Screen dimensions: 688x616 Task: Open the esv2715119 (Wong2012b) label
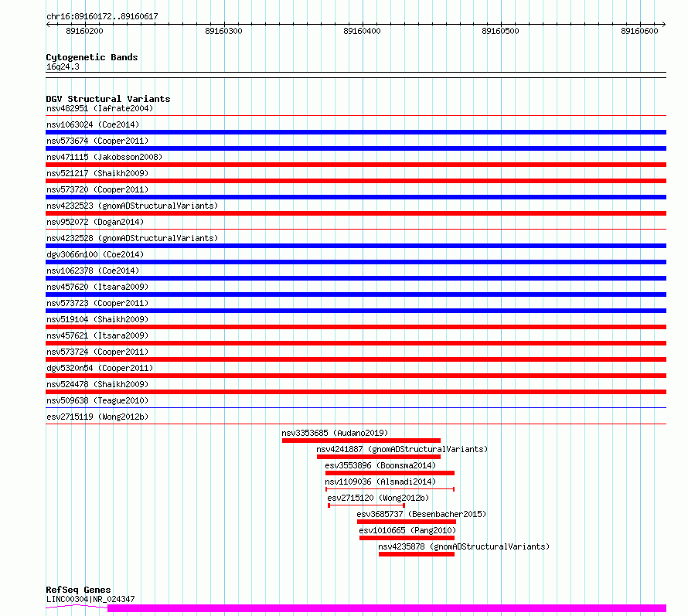[x=97, y=417]
